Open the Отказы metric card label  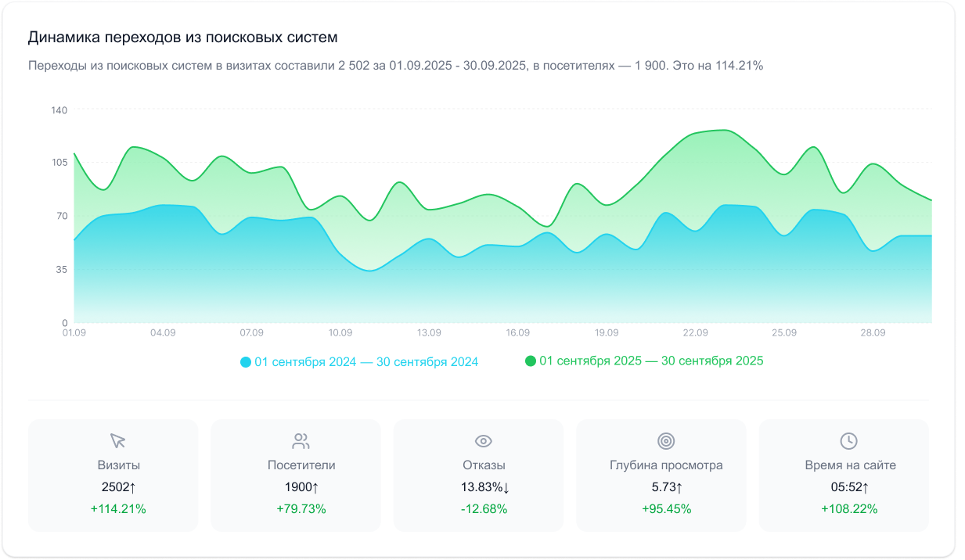click(484, 465)
